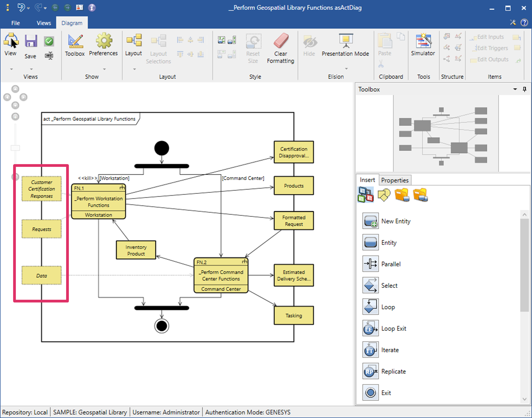Click the diagram zoom slider handle
This screenshot has width=532, height=418.
click(x=15, y=148)
